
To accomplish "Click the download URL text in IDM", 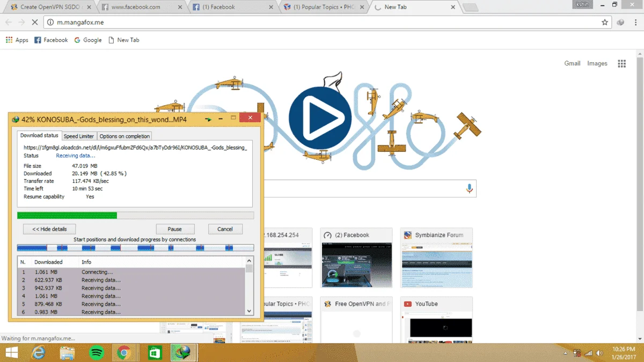I will [135, 147].
